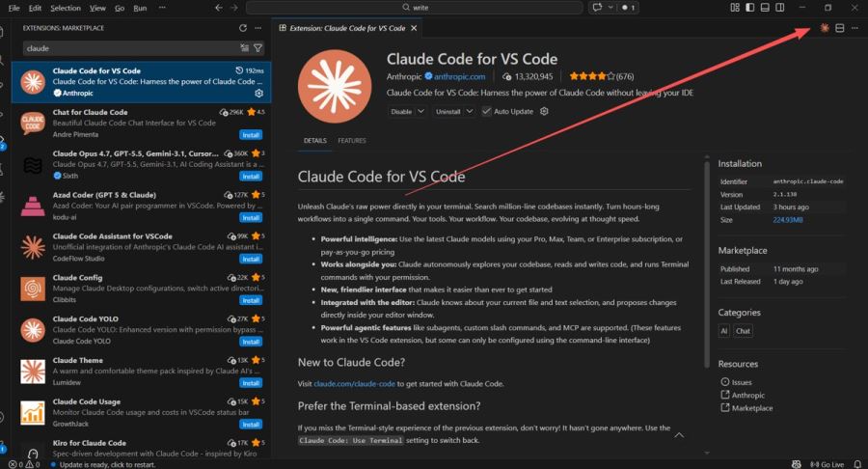The width and height of the screenshot is (868, 469).
Task: Customize layout from title bar
Action: tap(735, 7)
